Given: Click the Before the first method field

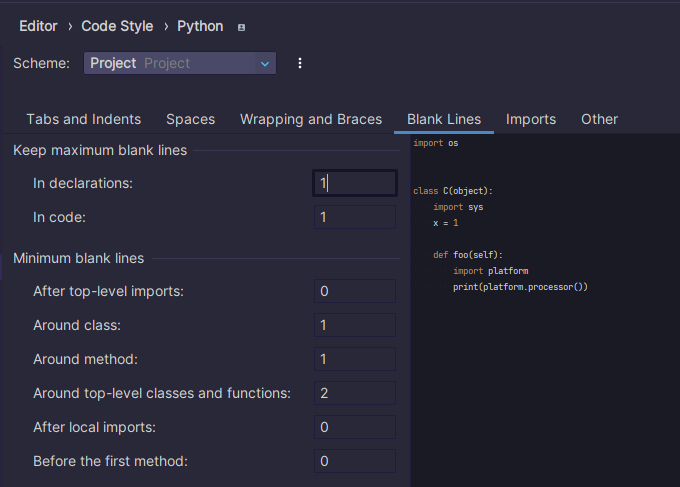Looking at the screenshot, I should point(355,461).
